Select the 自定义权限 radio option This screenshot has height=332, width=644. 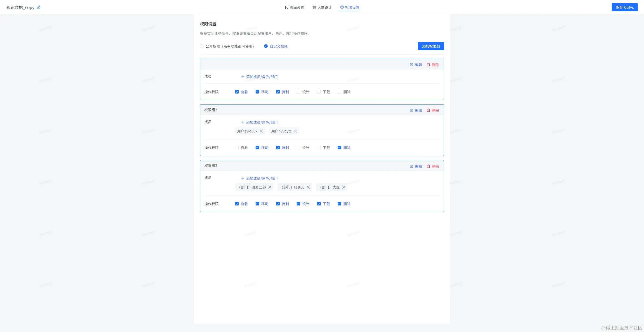266,46
